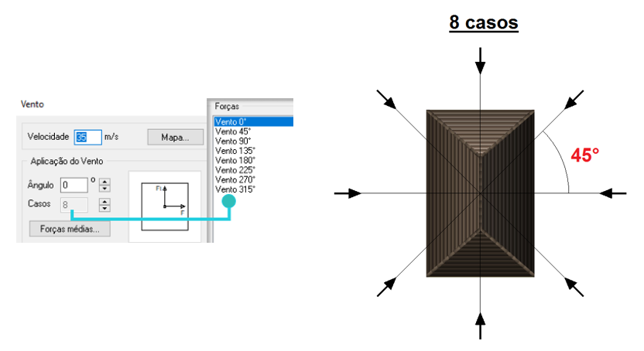Click the Ângulo input field
Image resolution: width=644 pixels, height=351 pixels.
pyautogui.click(x=74, y=185)
